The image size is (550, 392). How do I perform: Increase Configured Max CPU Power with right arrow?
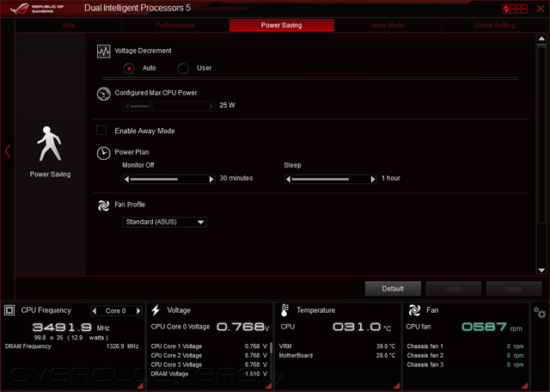click(x=211, y=107)
